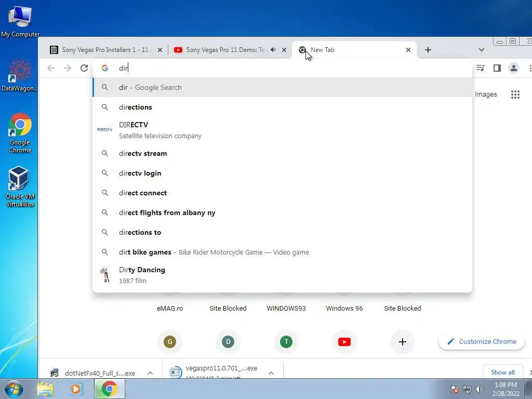Open a new browser tab with plus

point(428,50)
